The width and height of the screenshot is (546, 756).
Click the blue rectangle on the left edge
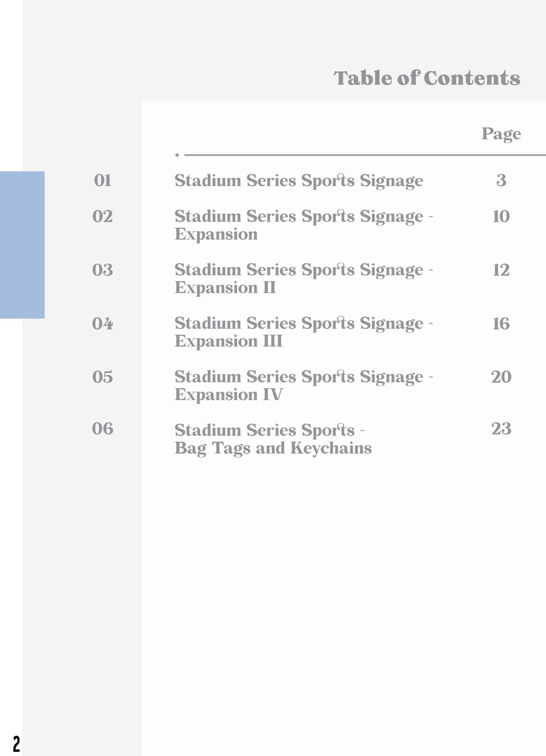(x=22, y=245)
